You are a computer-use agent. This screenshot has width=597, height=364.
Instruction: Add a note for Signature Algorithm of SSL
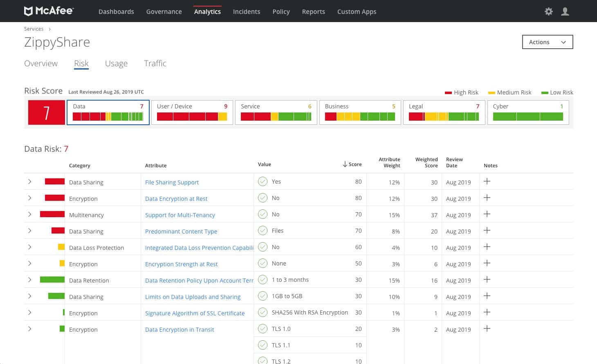(487, 312)
